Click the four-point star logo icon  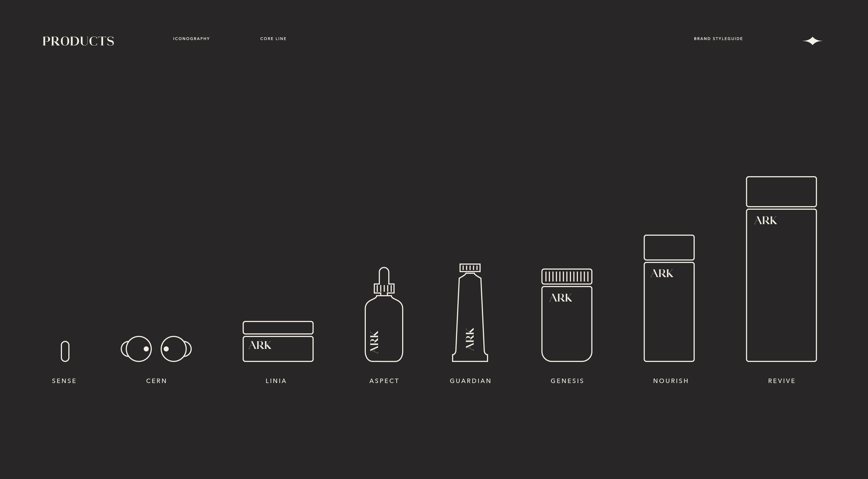[812, 41]
